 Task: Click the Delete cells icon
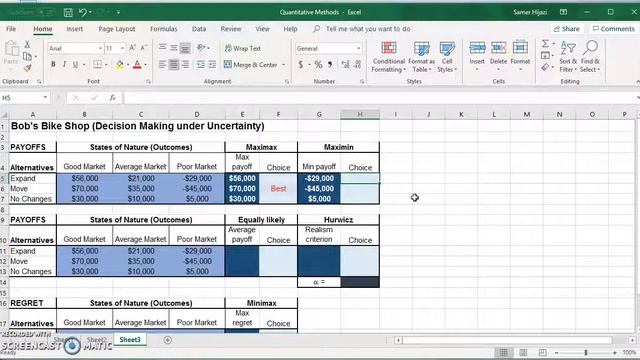tap(498, 48)
